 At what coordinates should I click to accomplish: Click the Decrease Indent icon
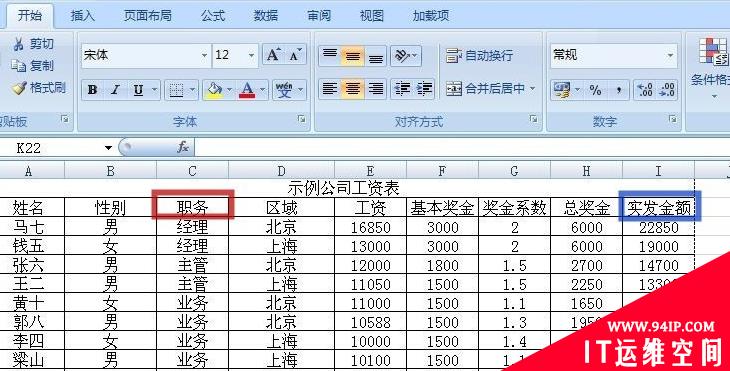pyautogui.click(x=402, y=88)
